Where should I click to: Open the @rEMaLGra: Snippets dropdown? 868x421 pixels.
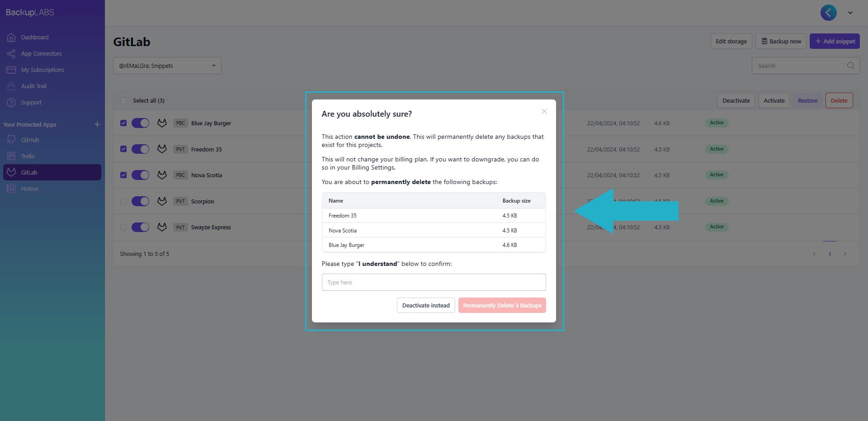167,66
